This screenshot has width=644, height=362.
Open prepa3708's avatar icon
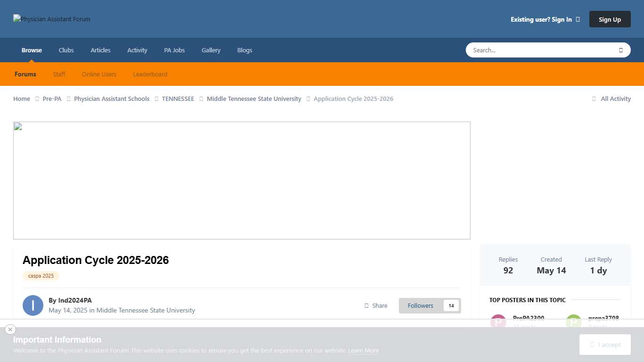click(x=573, y=321)
